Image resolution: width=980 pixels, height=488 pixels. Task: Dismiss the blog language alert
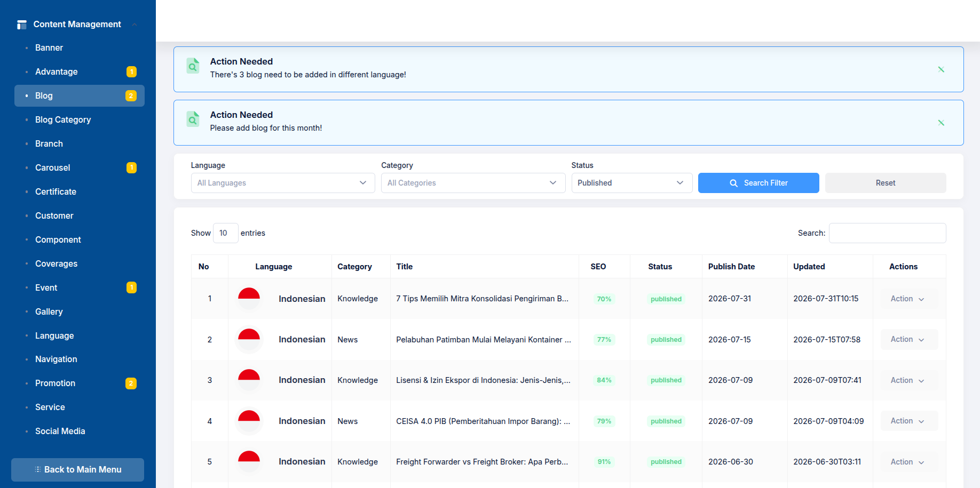941,69
